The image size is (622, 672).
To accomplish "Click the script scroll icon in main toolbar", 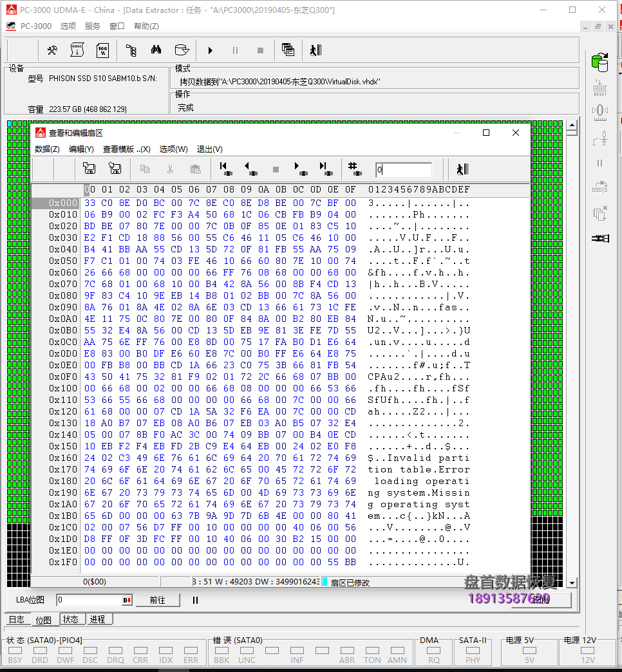I will point(77,51).
